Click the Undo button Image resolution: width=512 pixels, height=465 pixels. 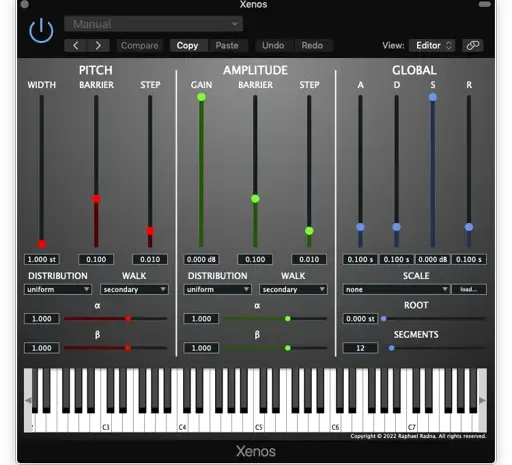tap(273, 45)
